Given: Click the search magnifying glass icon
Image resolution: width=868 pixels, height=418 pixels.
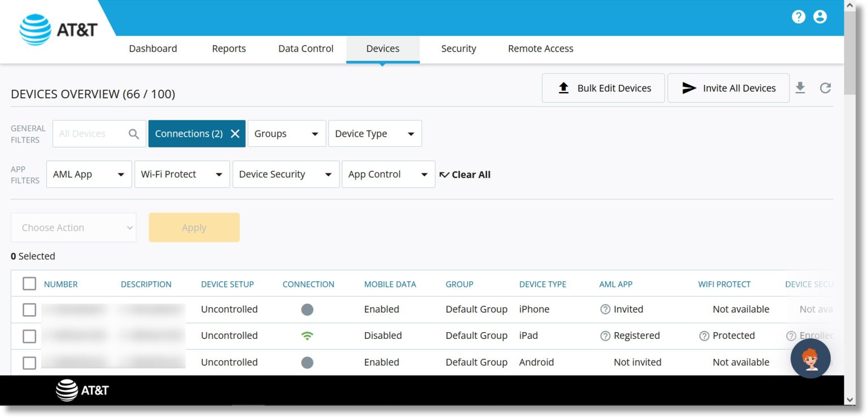Looking at the screenshot, I should (134, 133).
